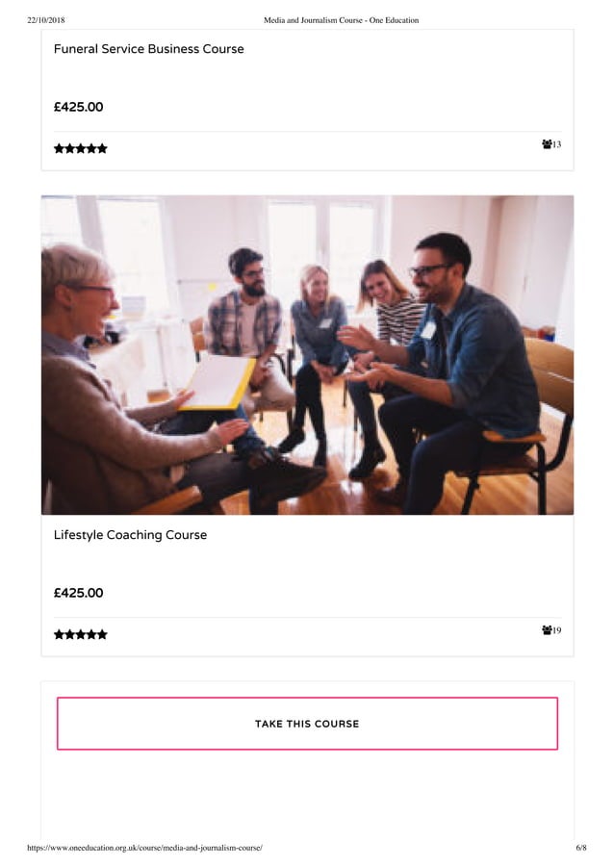This screenshot has width=614, height=868.
Task: Click the first star of Funeral Service rating
Action: click(60, 148)
